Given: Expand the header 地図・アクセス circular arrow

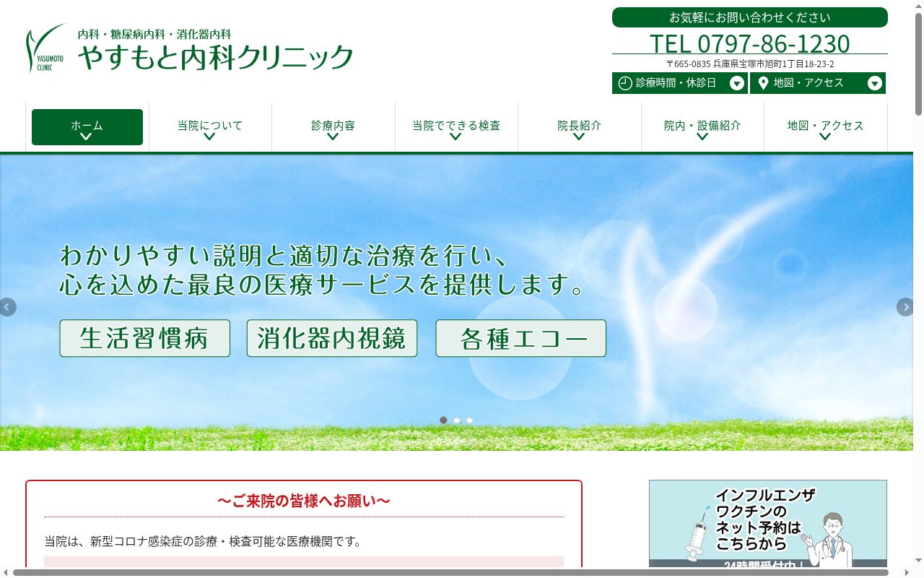Looking at the screenshot, I should tap(875, 83).
